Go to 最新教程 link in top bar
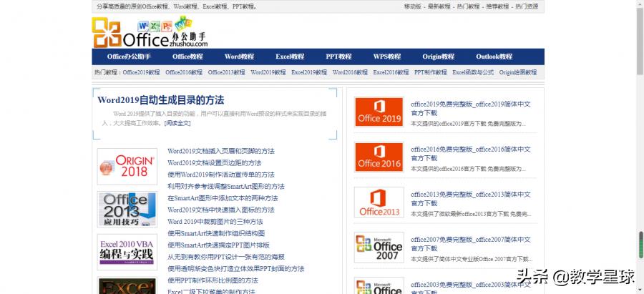 click(x=439, y=6)
